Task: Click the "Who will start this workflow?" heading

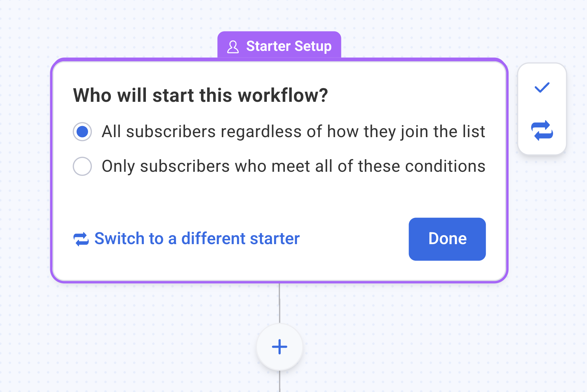Action: click(200, 95)
